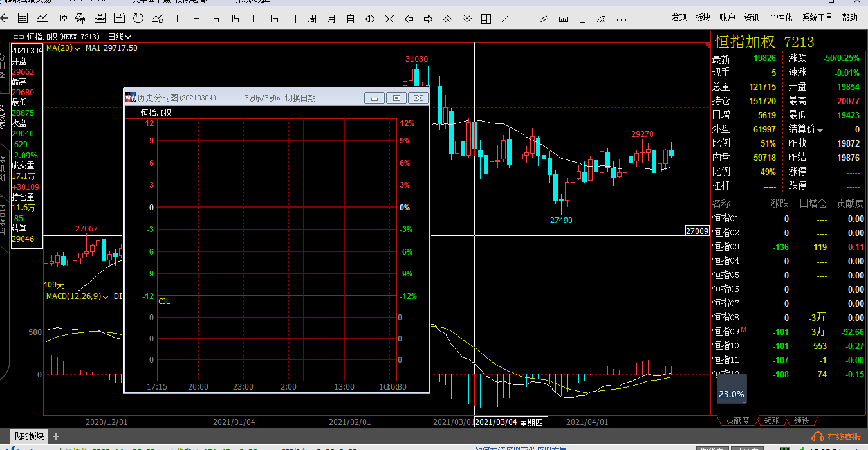This screenshot has height=450, width=868.
Task: Select the 恒指09 row in the list
Action: point(726,332)
